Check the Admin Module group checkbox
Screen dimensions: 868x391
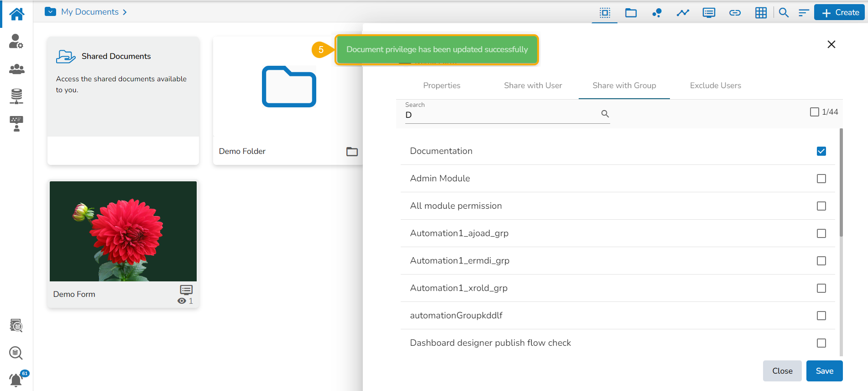click(821, 179)
